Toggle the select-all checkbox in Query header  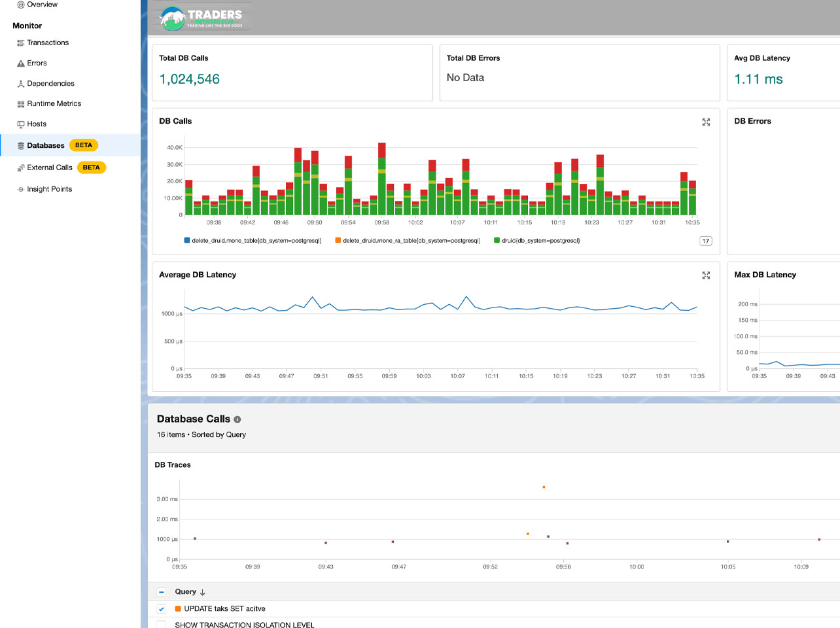(x=162, y=592)
